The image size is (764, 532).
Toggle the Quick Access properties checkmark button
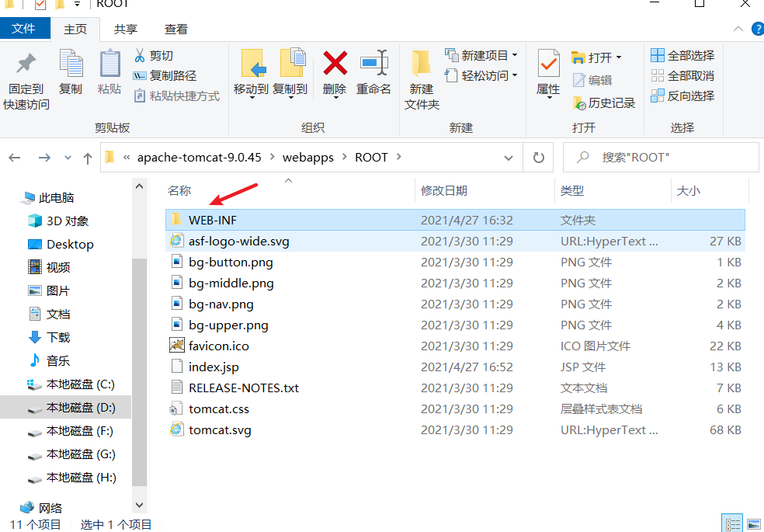(40, 5)
